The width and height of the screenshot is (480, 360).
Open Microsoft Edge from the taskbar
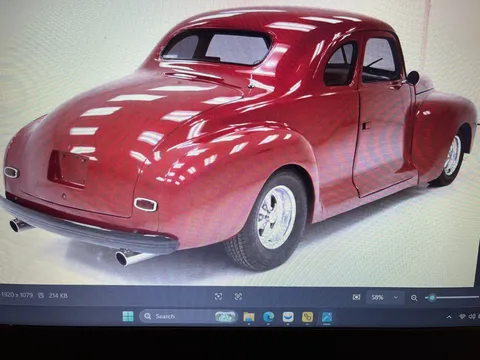point(268,317)
